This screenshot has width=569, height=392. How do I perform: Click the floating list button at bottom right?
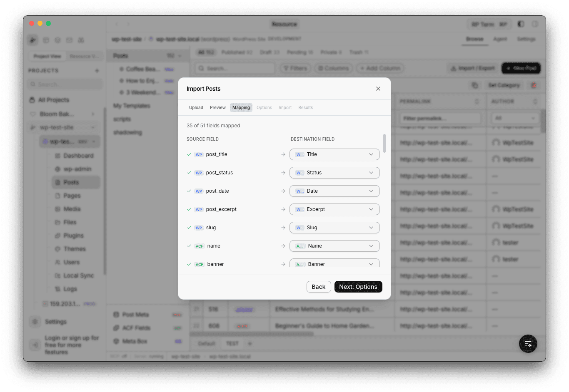pos(528,344)
